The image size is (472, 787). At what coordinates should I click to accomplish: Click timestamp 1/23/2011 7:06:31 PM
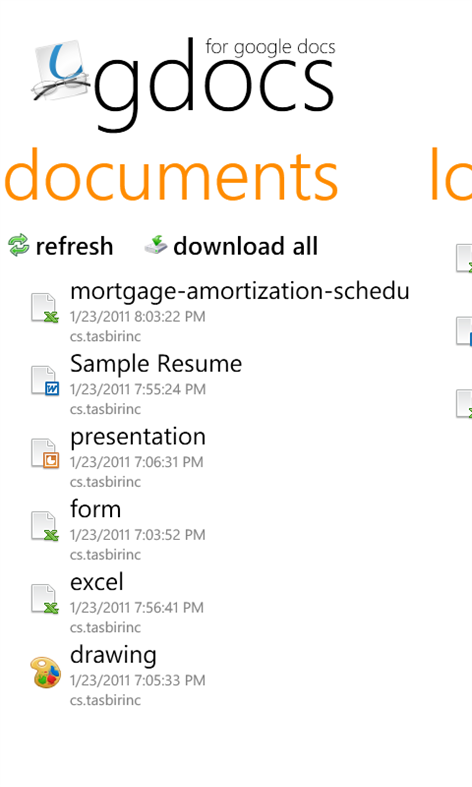pos(137,462)
